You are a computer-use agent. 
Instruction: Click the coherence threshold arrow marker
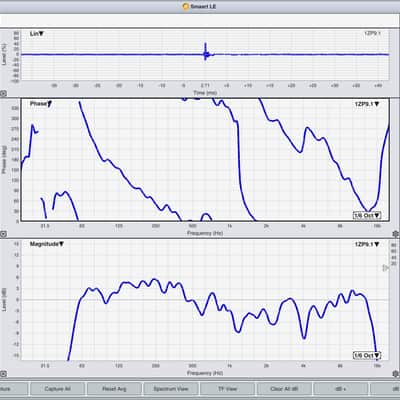(385, 268)
